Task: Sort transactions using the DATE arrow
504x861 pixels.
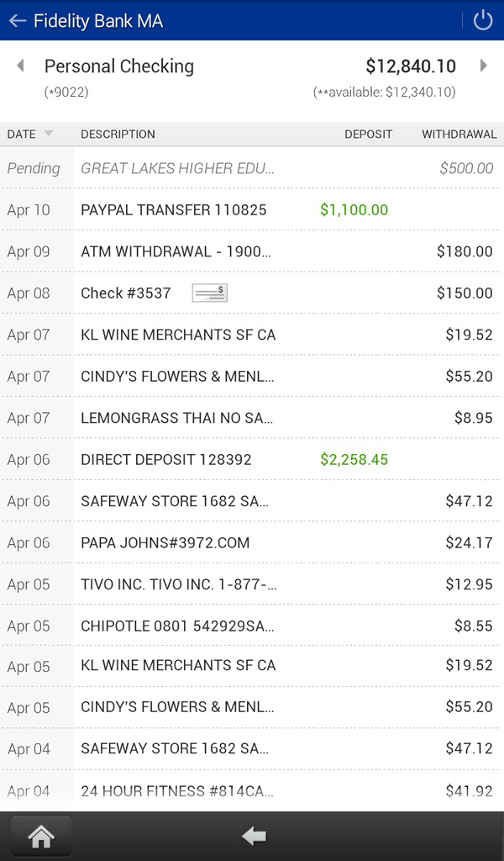Action: tap(49, 134)
